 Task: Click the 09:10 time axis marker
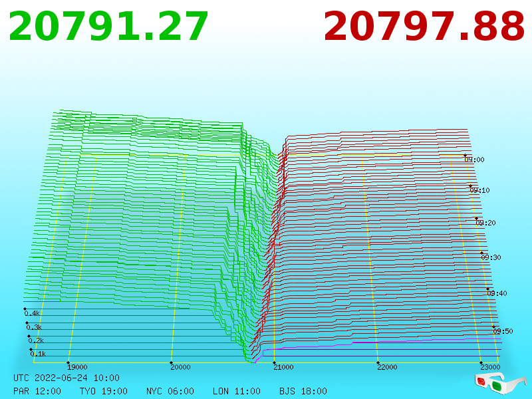click(x=479, y=190)
